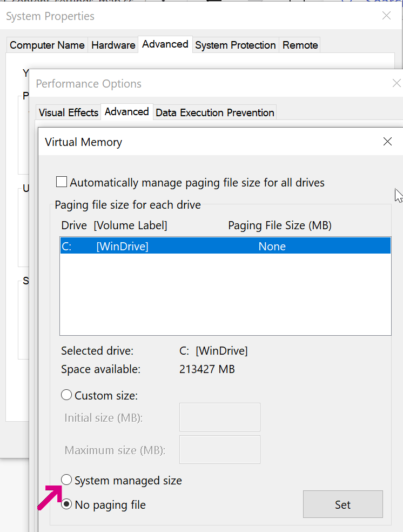Go to the System Protection tab
Screen dimensions: 403x532
click(x=235, y=45)
